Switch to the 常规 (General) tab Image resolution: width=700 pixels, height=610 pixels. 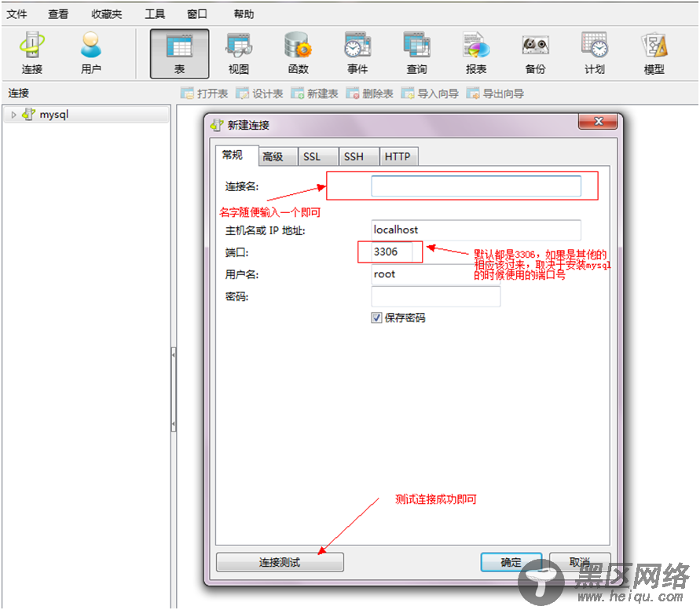(x=236, y=155)
